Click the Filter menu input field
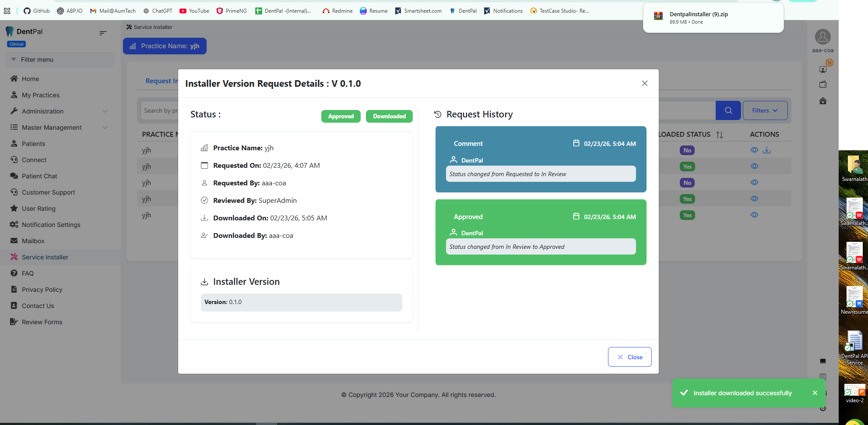This screenshot has width=868, height=425. pyautogui.click(x=60, y=60)
